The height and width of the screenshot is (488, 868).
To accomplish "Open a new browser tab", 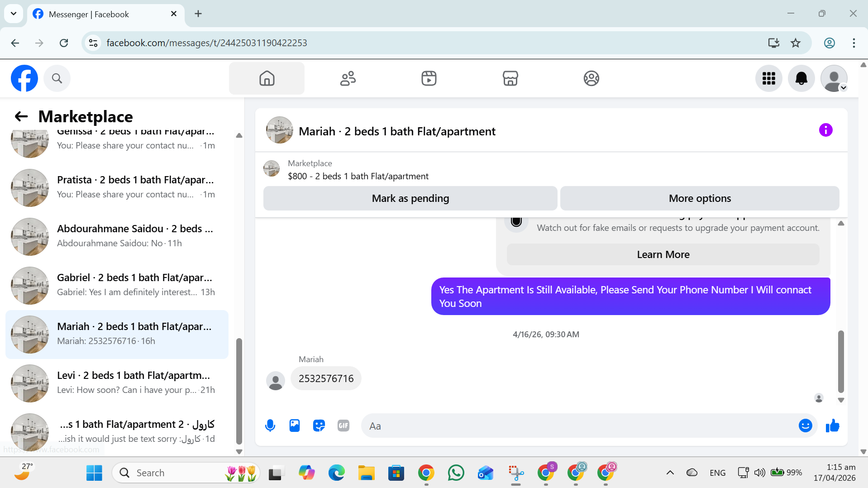I will pyautogui.click(x=198, y=14).
